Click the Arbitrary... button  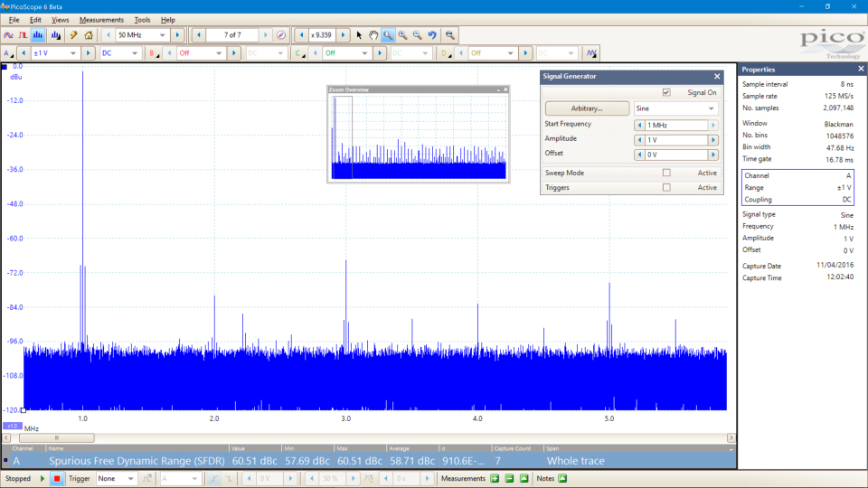pyautogui.click(x=587, y=108)
